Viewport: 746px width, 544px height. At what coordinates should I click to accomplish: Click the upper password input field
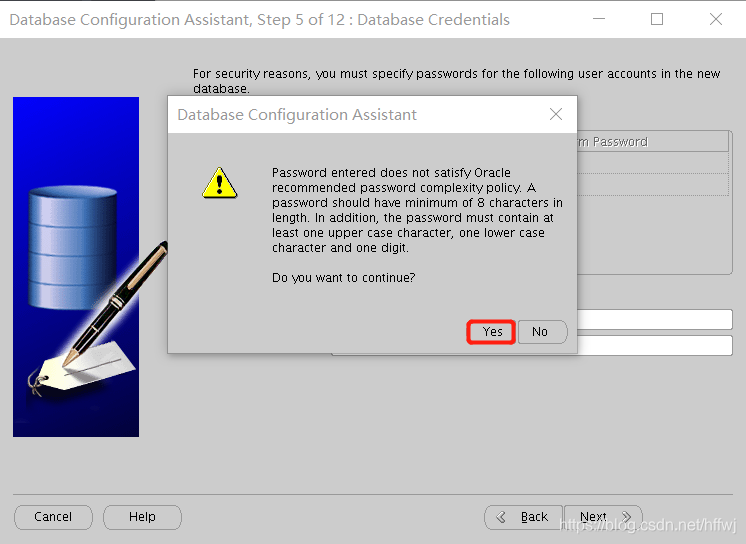click(x=655, y=319)
